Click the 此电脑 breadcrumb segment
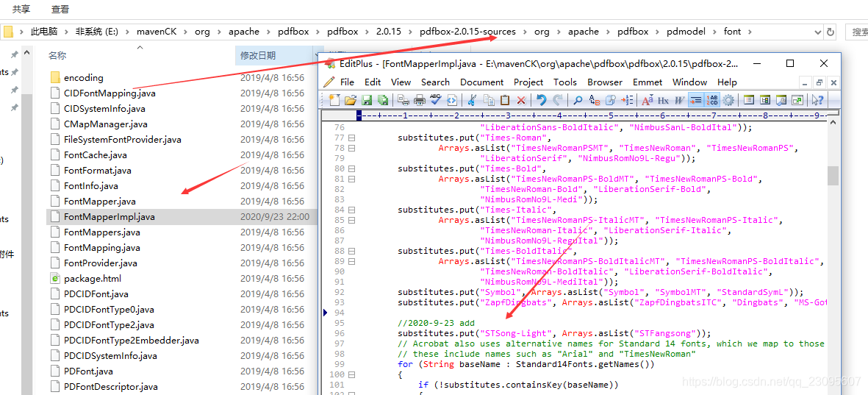The height and width of the screenshot is (395, 868). click(44, 32)
